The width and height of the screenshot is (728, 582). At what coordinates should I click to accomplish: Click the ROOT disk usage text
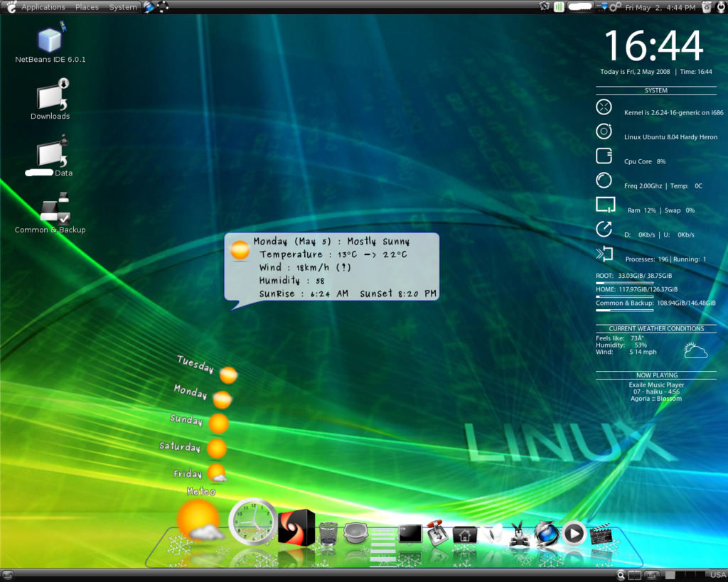point(633,276)
